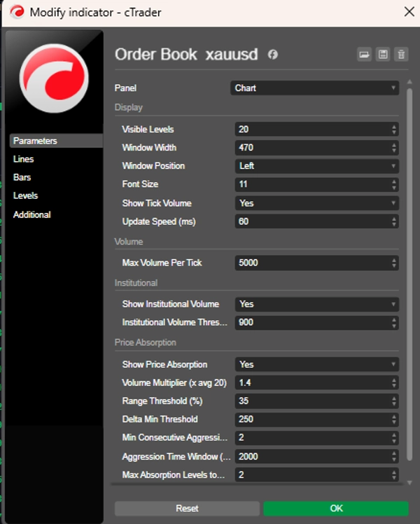Open the Additional section
The image size is (420, 524).
click(32, 214)
